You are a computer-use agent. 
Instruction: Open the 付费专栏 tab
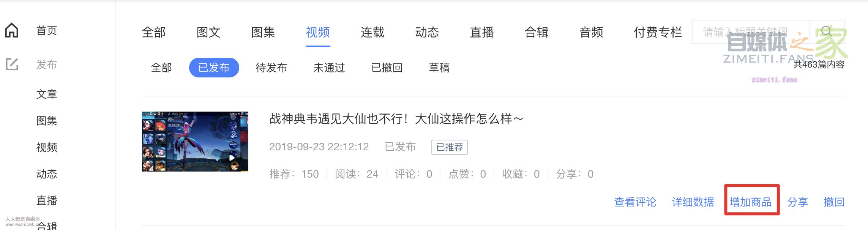click(658, 32)
